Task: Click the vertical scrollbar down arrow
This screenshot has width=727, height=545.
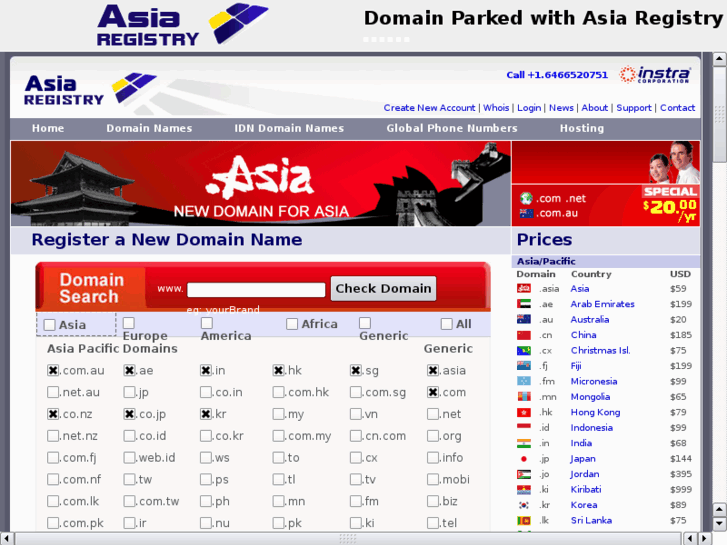Action: [x=719, y=524]
